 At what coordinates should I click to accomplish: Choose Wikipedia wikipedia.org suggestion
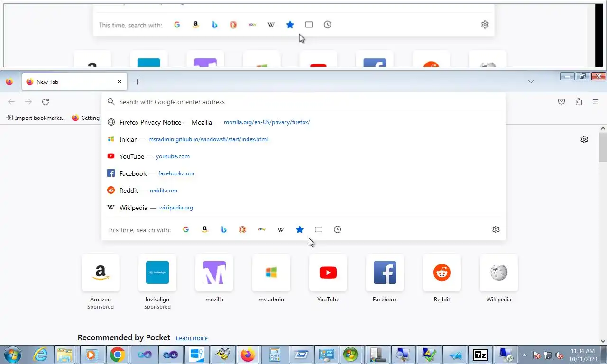pos(303,208)
